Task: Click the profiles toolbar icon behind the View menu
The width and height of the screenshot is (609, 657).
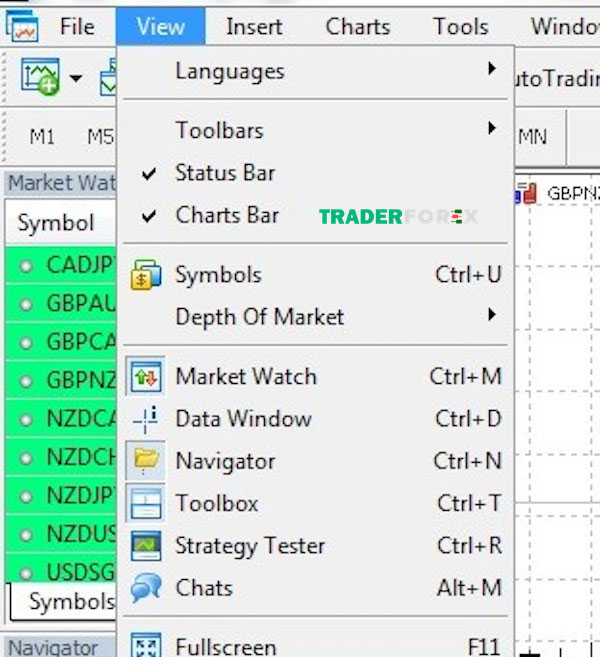Action: pos(109,78)
